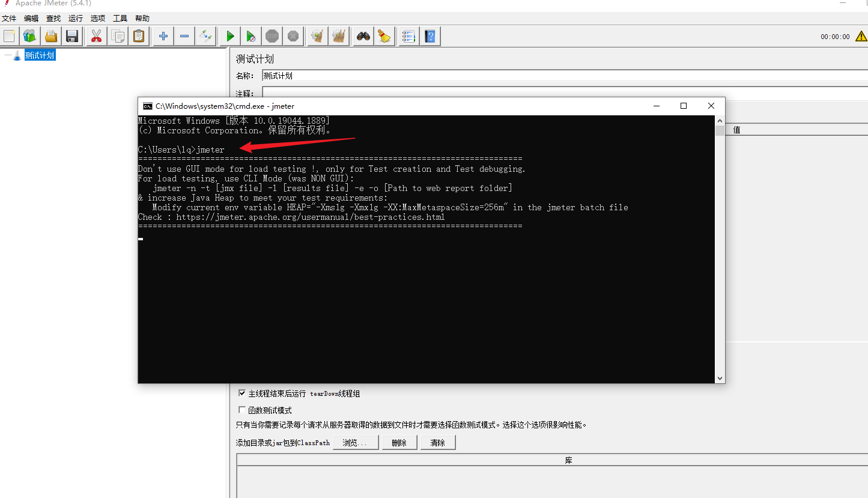The width and height of the screenshot is (868, 498).
Task: Select the 测试计划 node in the tree
Action: (x=40, y=55)
